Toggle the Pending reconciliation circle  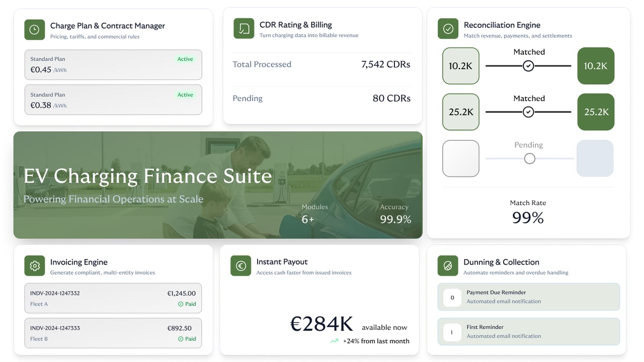(x=528, y=158)
